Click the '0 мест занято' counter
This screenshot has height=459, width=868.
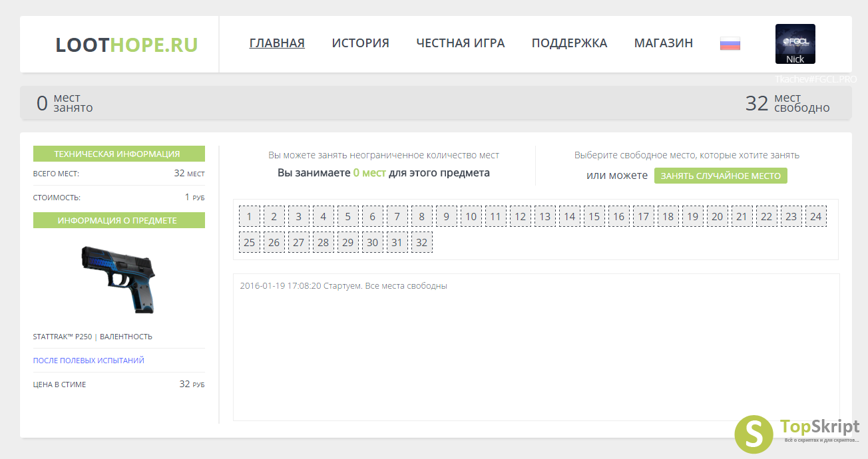pyautogui.click(x=65, y=103)
